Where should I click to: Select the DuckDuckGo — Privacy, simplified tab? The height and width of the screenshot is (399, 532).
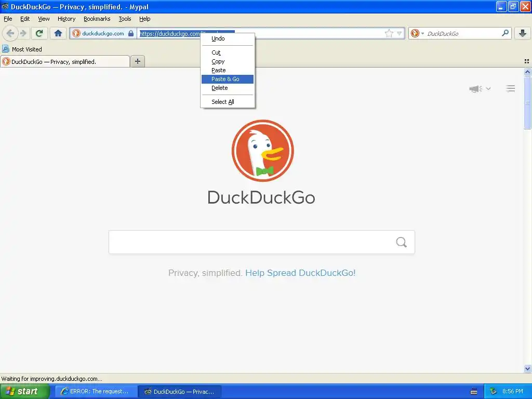[65, 61]
